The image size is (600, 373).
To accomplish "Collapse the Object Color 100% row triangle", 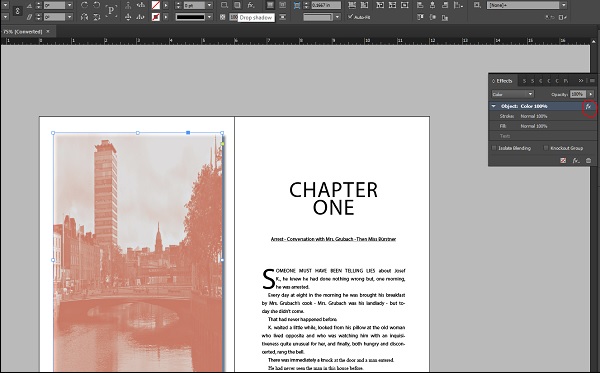I will pos(494,106).
